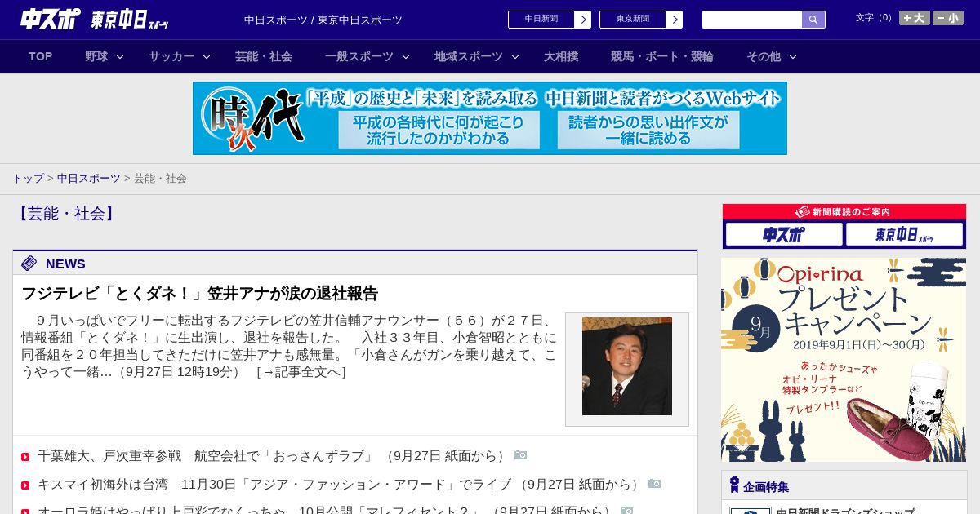The width and height of the screenshot is (980, 514).
Task: Open the 大相撲 menu item
Action: pyautogui.click(x=561, y=56)
